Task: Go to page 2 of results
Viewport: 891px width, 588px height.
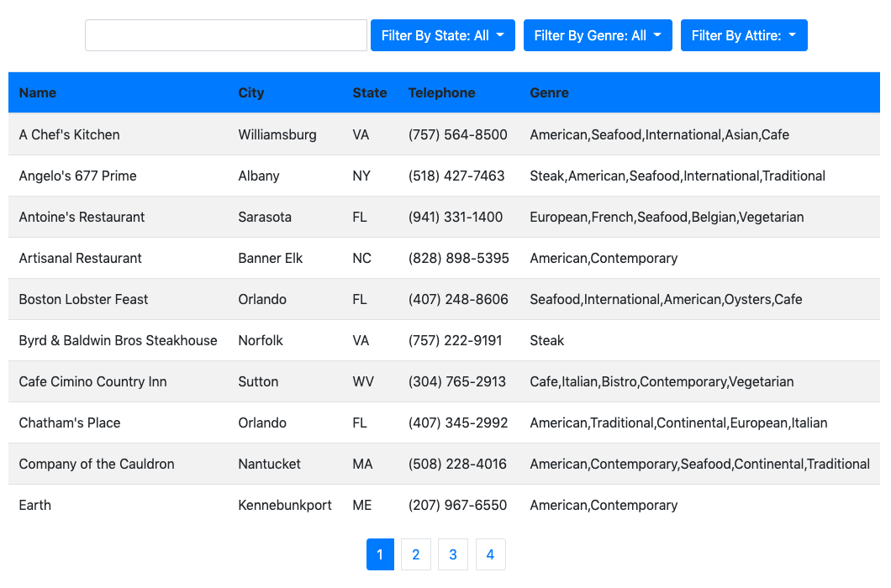Action: click(416, 554)
